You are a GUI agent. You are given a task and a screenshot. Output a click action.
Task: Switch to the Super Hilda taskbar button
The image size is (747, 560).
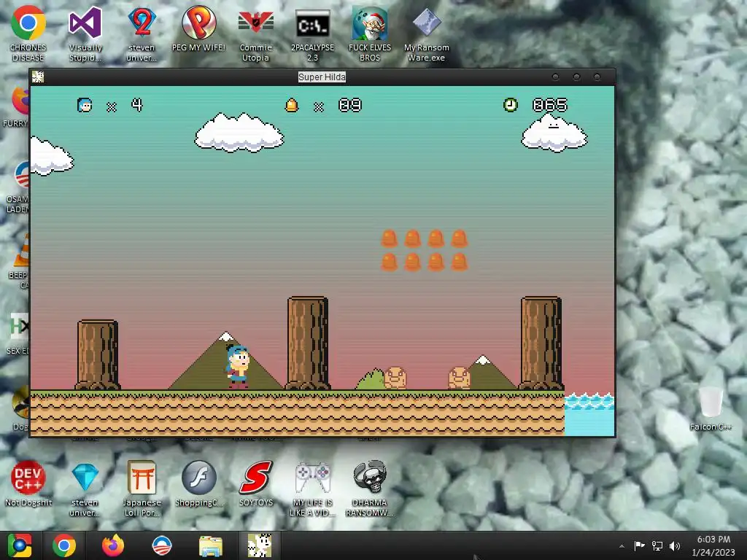[260, 545]
